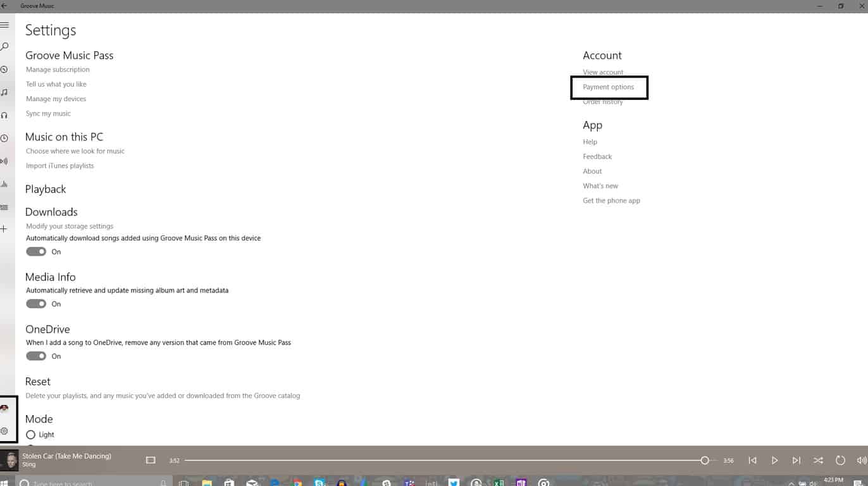Click Tell us what you like

point(56,84)
